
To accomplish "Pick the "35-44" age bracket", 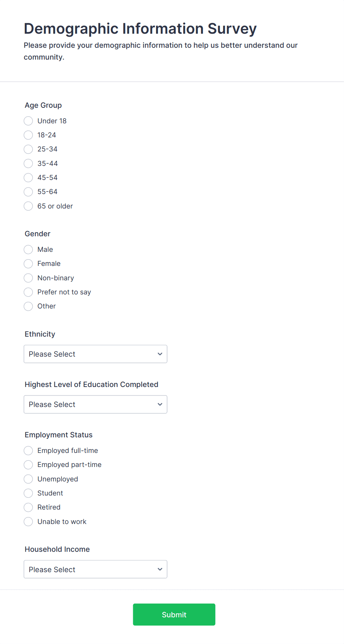I will click(28, 163).
